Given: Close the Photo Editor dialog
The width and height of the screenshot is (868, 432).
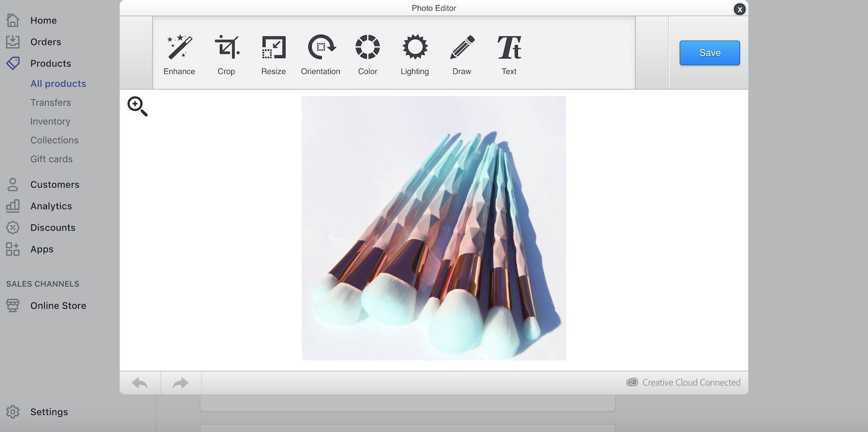Looking at the screenshot, I should coord(740,9).
